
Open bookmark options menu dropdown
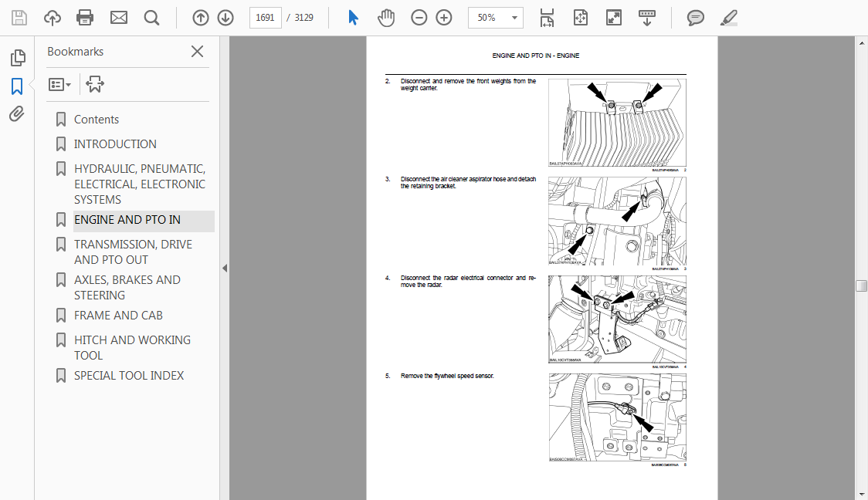pos(59,85)
